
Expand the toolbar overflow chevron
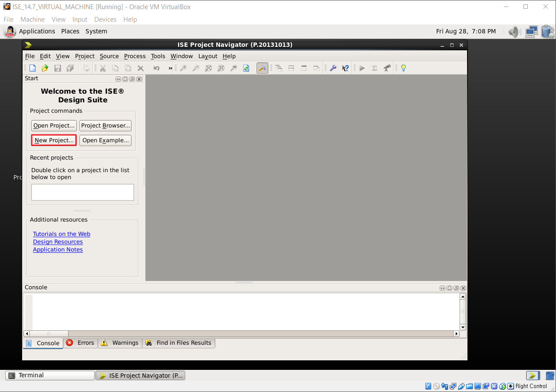[x=170, y=68]
